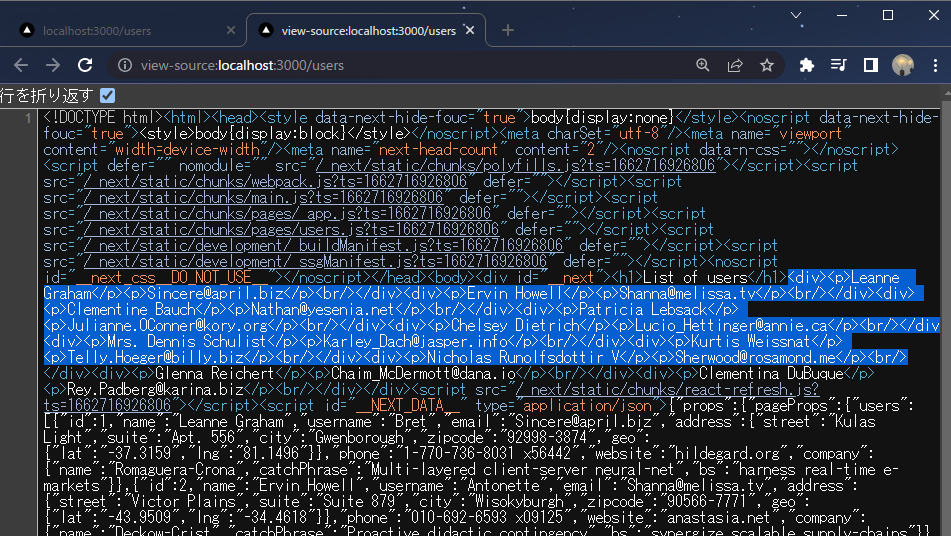
Task: Toggle the 行を折り返す line wrap checkbox
Action: (107, 96)
